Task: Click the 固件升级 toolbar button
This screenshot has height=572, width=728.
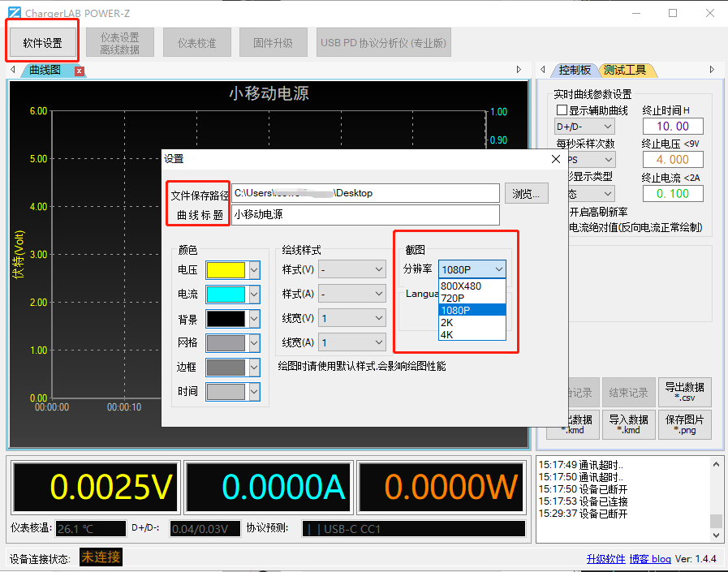Action: pos(273,41)
